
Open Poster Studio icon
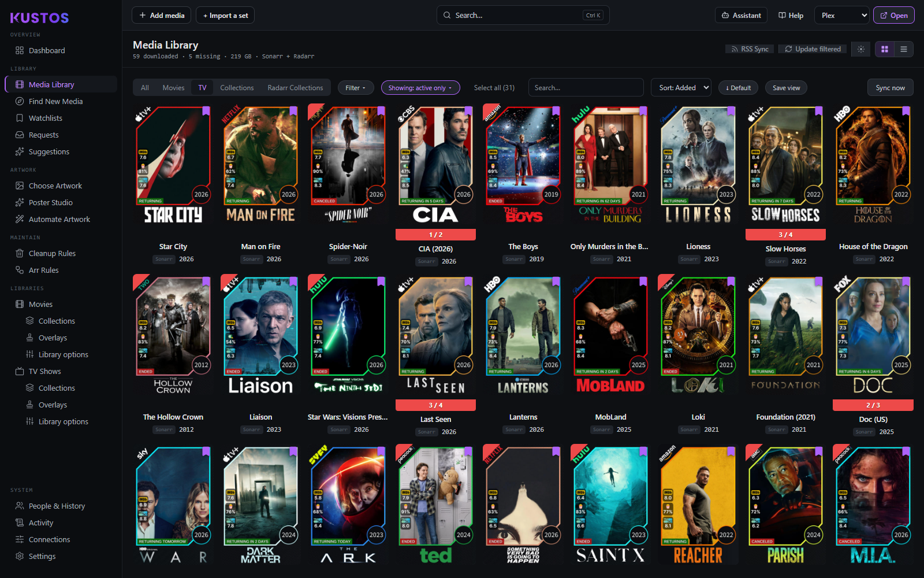click(x=20, y=202)
